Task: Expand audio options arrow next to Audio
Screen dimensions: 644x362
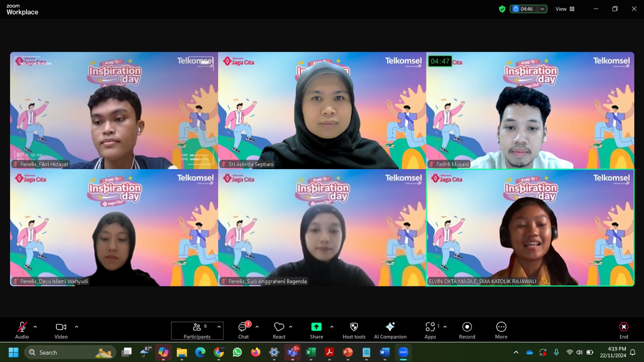Action: pyautogui.click(x=35, y=327)
